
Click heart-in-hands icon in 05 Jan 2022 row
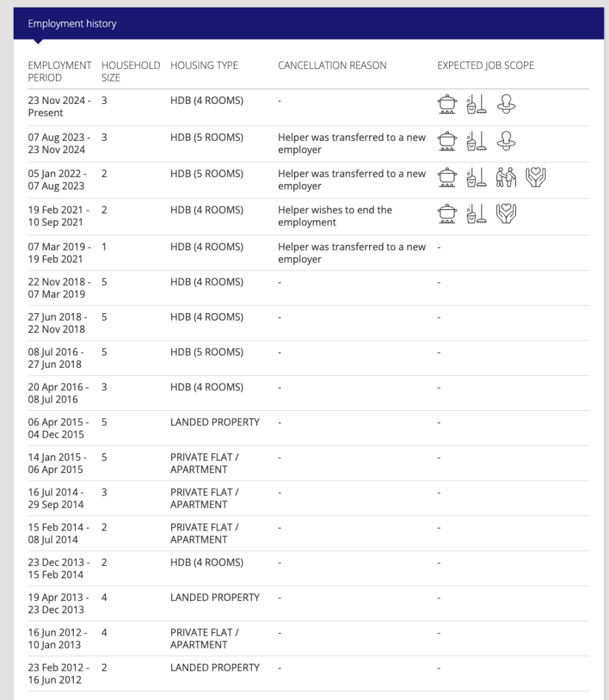(x=535, y=177)
